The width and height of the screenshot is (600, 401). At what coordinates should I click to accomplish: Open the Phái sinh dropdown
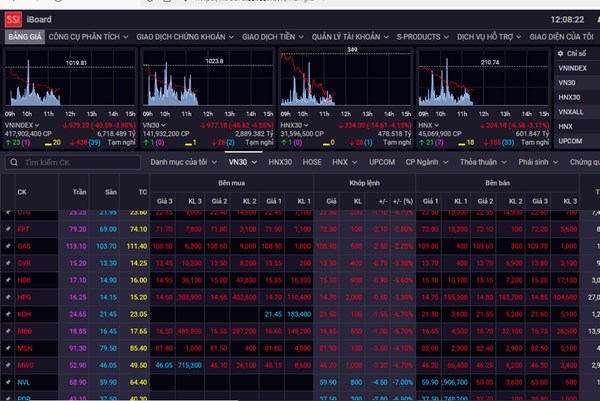(x=538, y=162)
